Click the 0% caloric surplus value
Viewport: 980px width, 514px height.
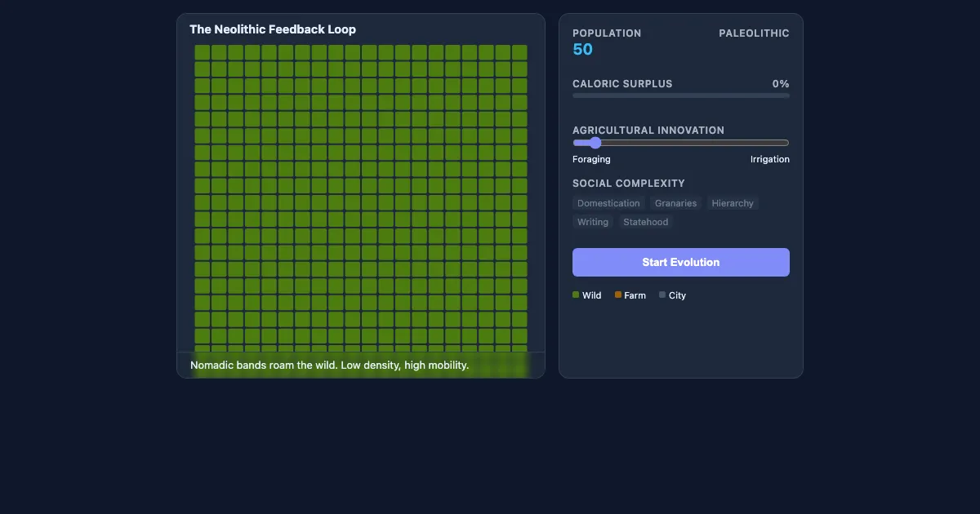(781, 84)
